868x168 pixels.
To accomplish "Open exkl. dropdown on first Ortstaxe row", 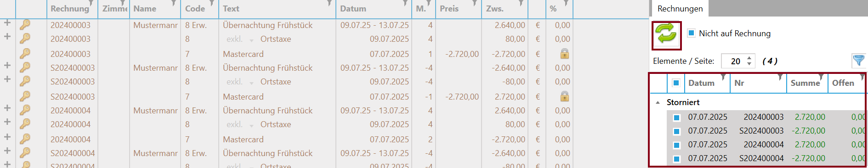I will [251, 40].
